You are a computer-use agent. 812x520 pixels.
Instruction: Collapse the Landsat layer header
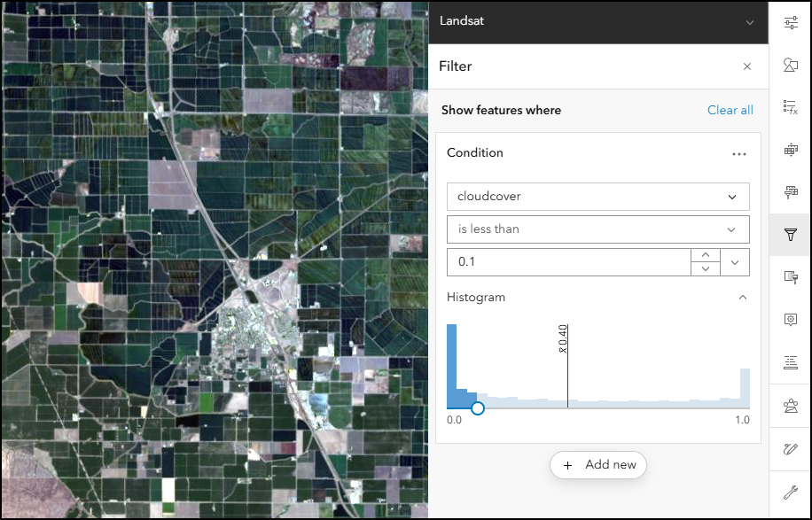click(749, 21)
